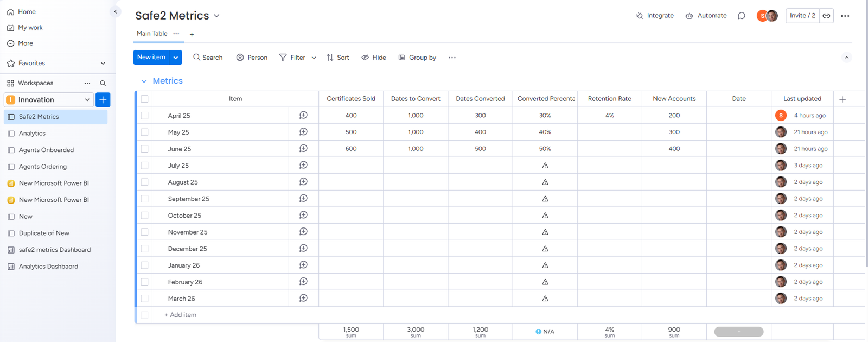Toggle Hide columns eye button
The image size is (868, 342).
pos(374,58)
